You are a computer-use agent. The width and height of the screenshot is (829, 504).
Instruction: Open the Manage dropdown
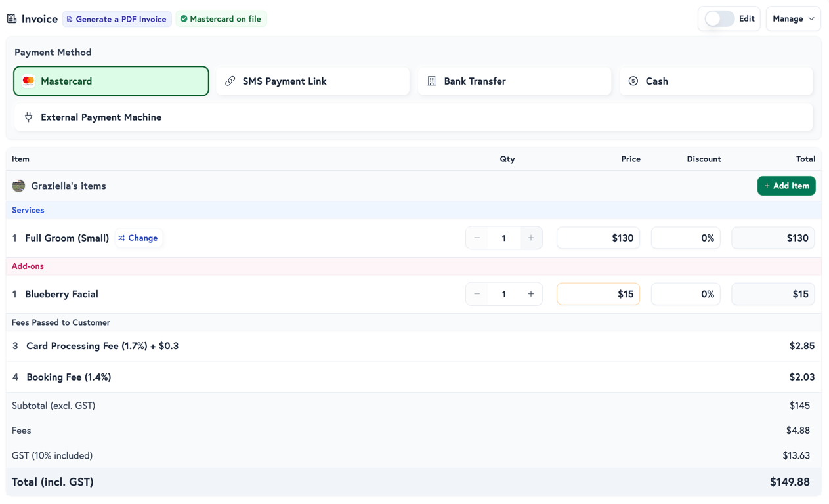pos(793,18)
